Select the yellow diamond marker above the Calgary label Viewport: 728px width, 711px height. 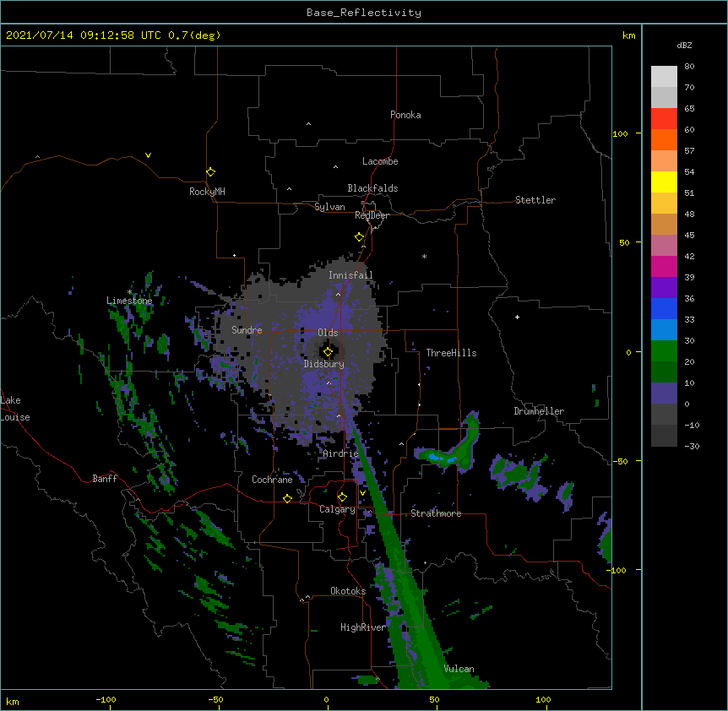[x=342, y=497]
